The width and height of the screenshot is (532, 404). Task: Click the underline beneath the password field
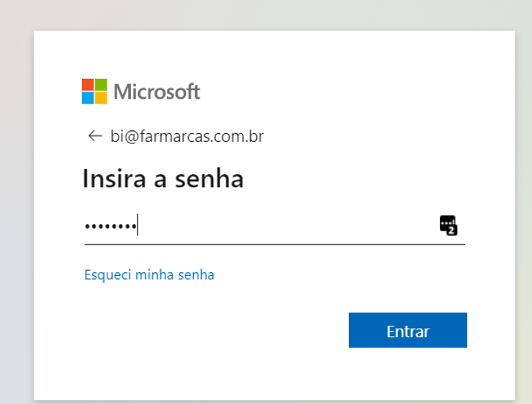(274, 244)
